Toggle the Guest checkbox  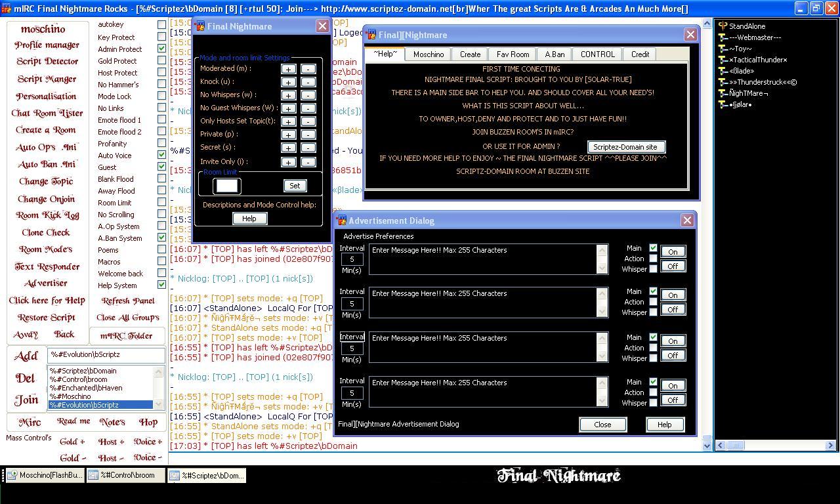pos(161,167)
